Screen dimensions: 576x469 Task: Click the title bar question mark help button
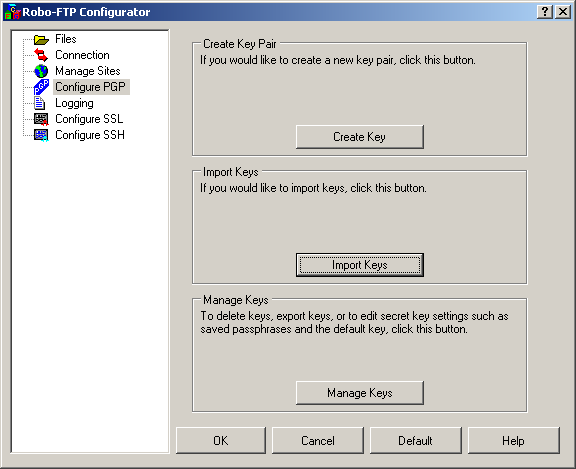pos(545,12)
